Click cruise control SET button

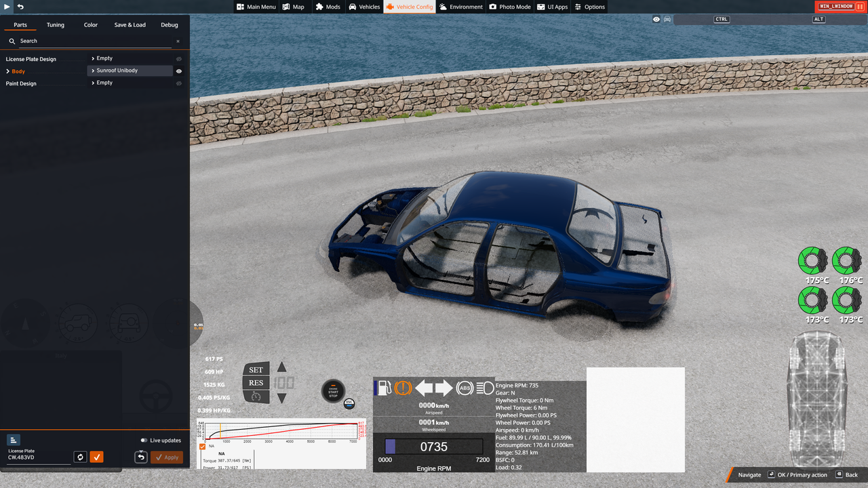tap(256, 369)
